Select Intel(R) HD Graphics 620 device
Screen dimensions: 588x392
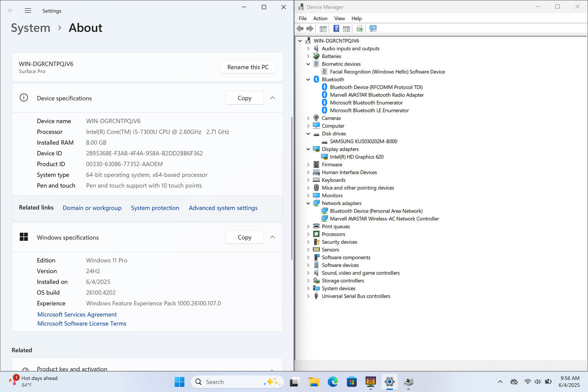tap(356, 157)
